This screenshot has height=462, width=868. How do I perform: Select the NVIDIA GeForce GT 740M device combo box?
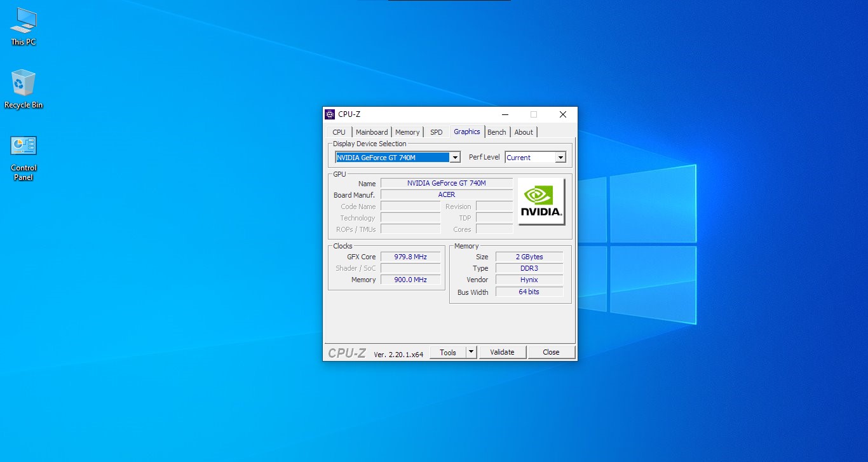398,158
